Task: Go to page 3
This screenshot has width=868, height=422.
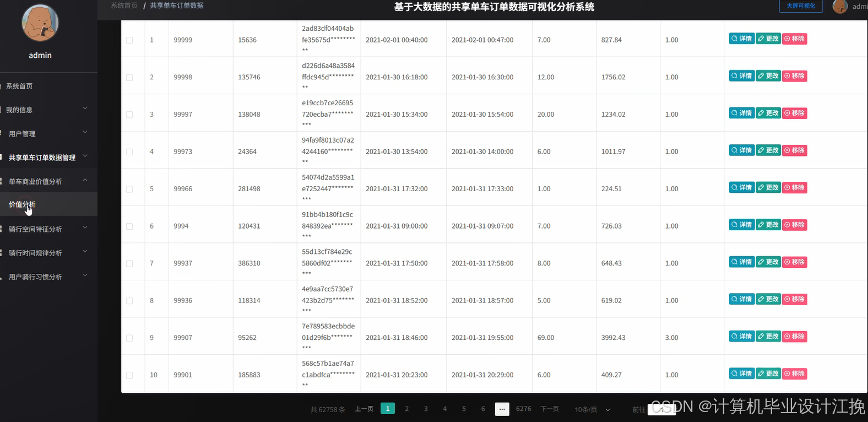Action: 426,409
